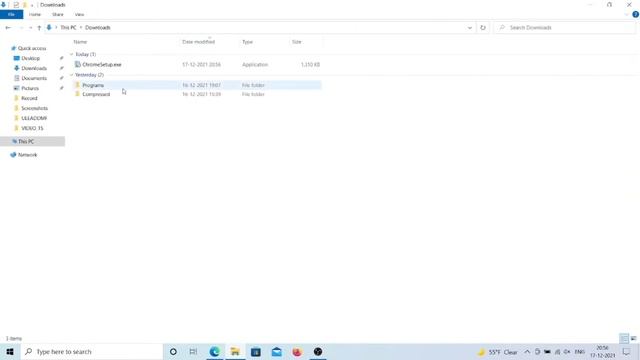Screen dimensions: 640x360
Task: Open volume control in system tray
Action: click(567, 351)
